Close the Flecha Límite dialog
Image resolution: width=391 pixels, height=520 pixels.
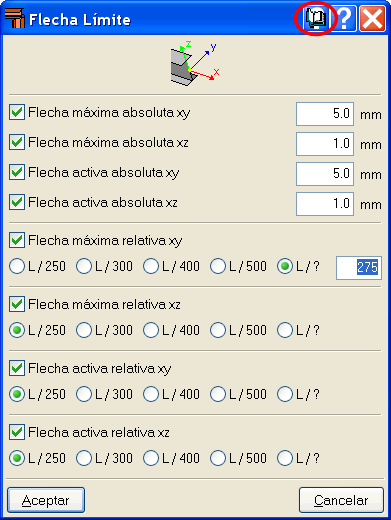pyautogui.click(x=372, y=19)
